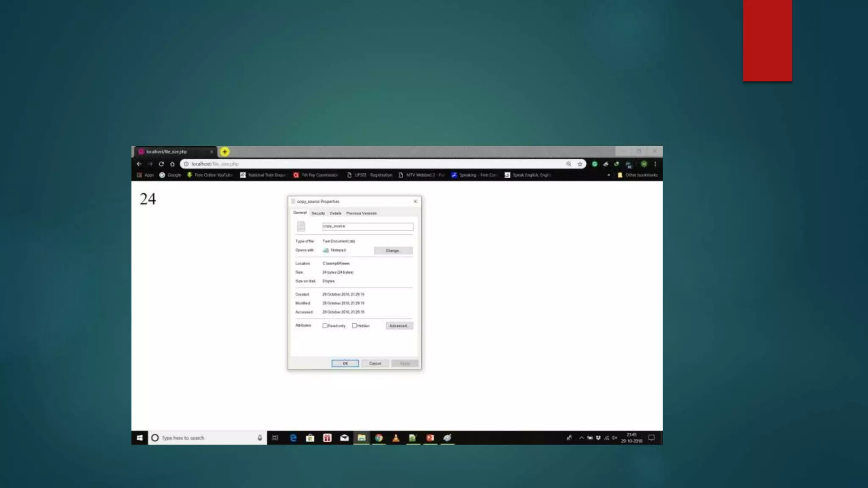Image resolution: width=868 pixels, height=488 pixels.
Task: Click the Change button for Notepad
Action: coord(393,251)
